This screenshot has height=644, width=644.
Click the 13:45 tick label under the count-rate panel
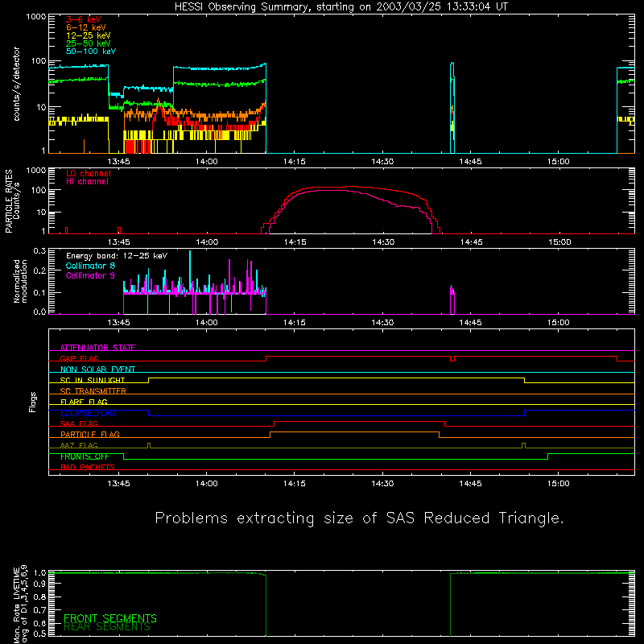[118, 162]
